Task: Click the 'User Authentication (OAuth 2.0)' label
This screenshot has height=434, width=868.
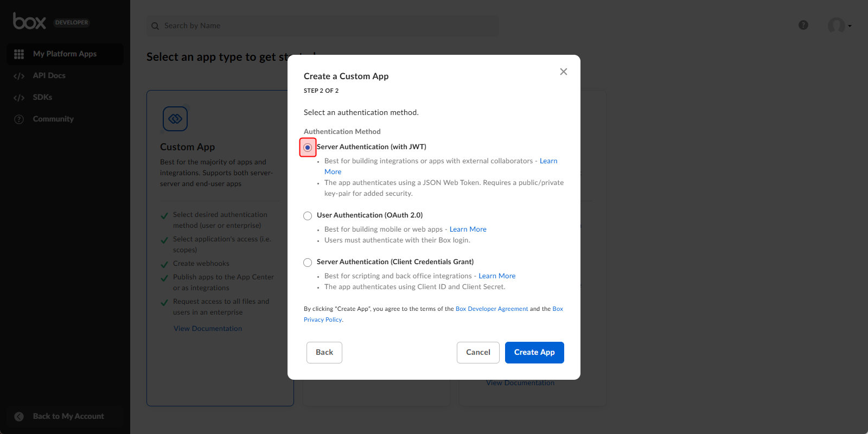Action: click(x=369, y=215)
